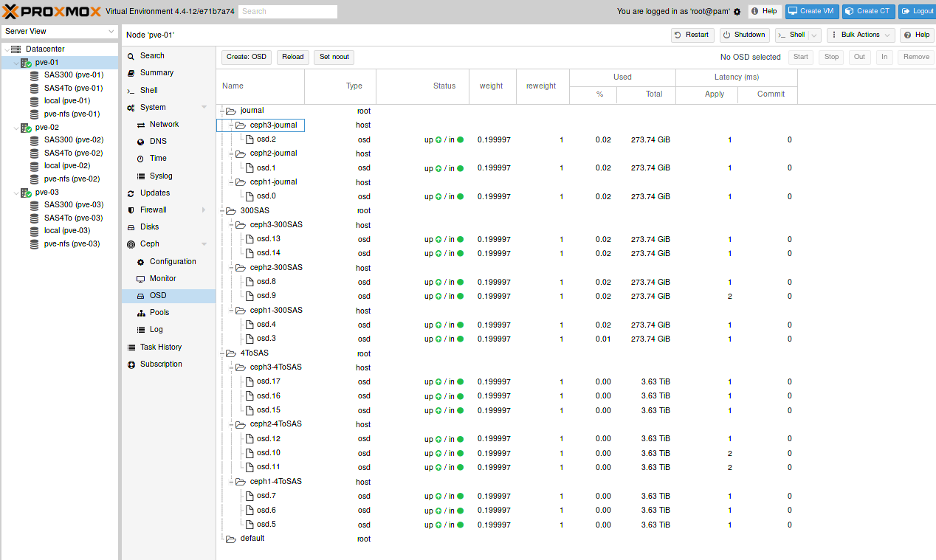Collapse the journal tree root
Screen dimensions: 936x560
(x=223, y=111)
